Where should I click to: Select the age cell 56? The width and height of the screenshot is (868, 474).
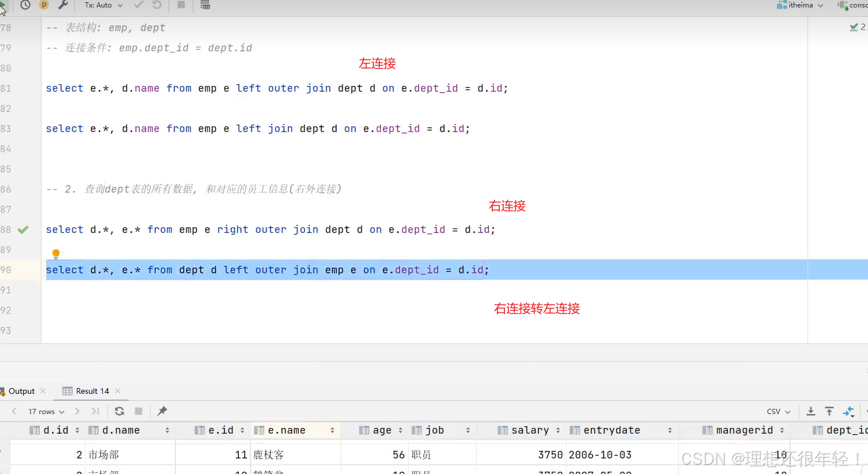(374, 455)
